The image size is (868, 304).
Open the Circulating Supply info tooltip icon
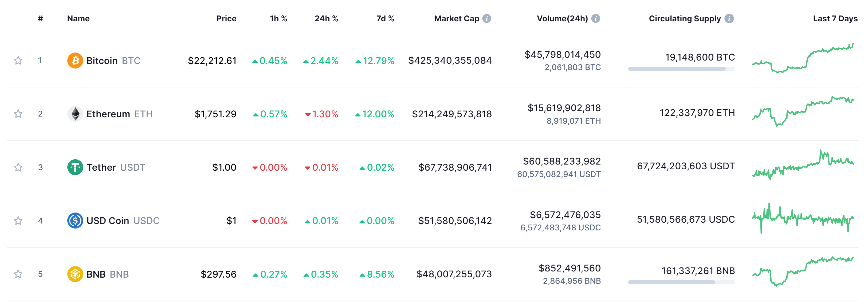729,18
